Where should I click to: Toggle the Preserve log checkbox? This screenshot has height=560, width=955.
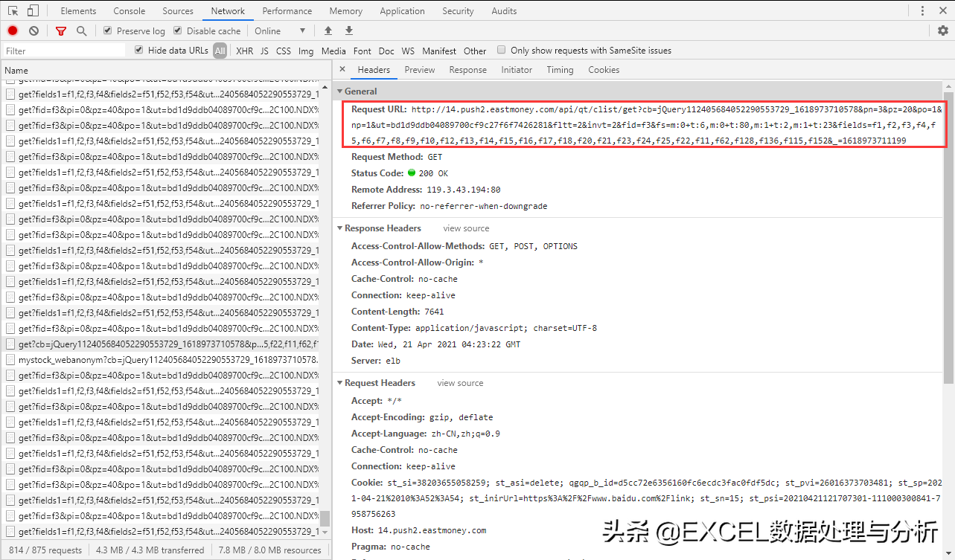(x=108, y=30)
